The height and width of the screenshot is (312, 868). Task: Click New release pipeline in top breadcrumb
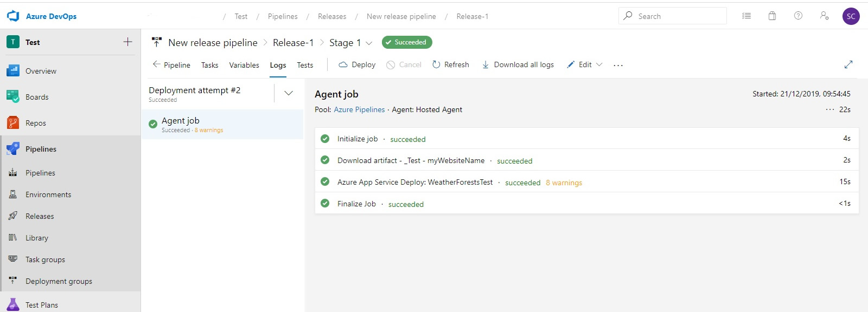(x=401, y=16)
